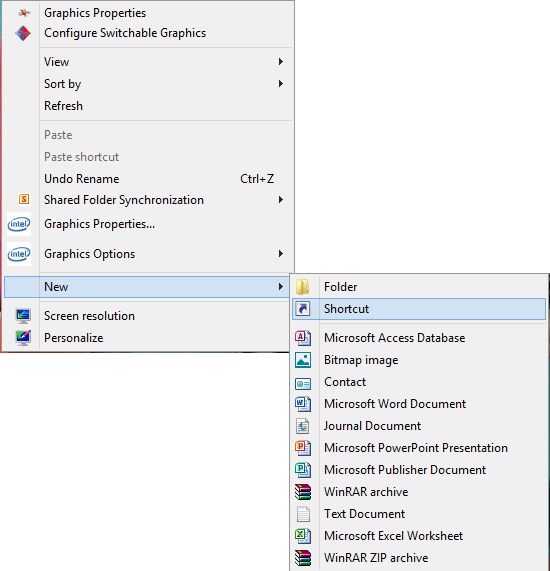Choose Undo Rename in the menu
The image size is (550, 571).
(x=148, y=179)
